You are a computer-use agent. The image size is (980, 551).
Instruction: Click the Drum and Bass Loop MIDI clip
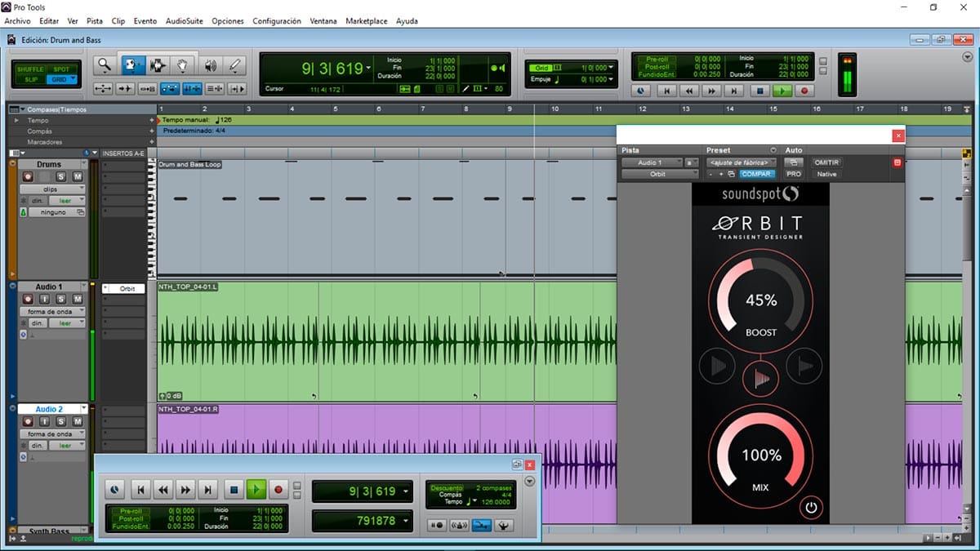point(385,217)
